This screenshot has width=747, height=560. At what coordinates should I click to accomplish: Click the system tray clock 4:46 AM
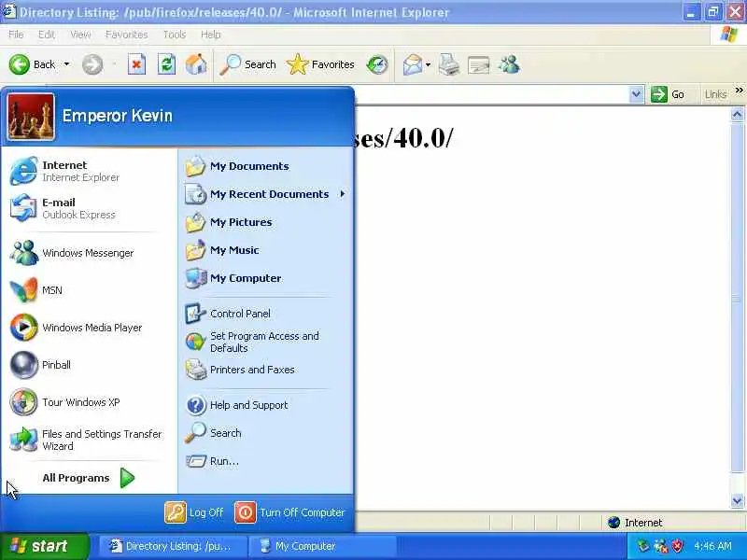(x=713, y=546)
